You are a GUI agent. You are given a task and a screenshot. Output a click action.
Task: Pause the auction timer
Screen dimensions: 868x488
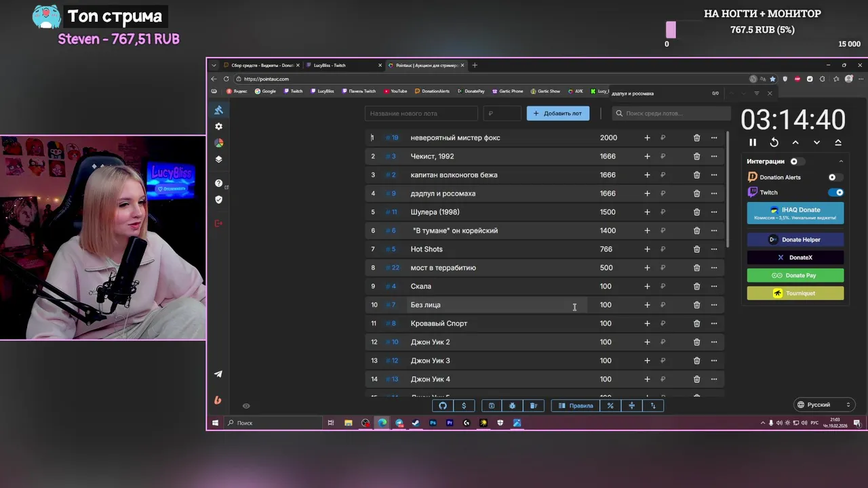(x=753, y=142)
